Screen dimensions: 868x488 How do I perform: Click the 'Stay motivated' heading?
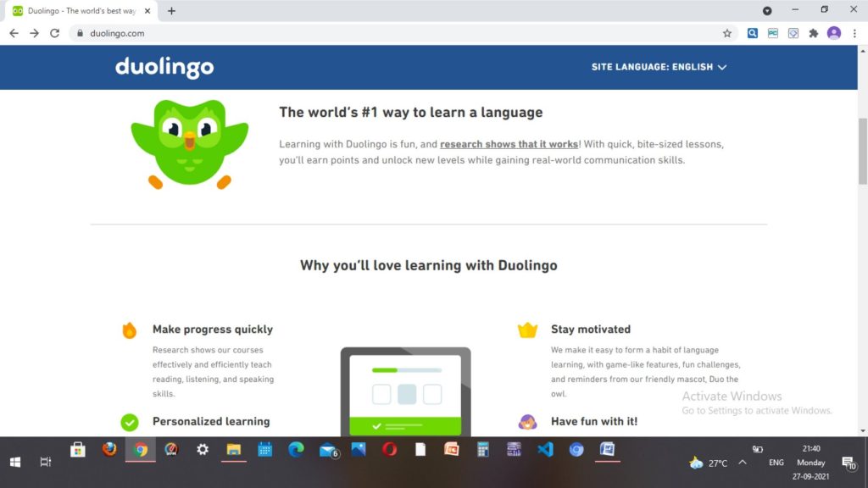coord(591,330)
